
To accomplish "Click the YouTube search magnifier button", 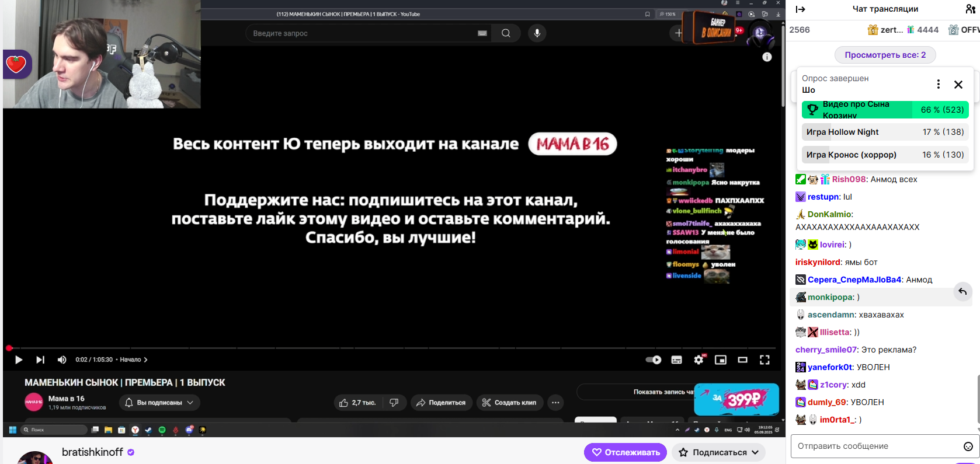I will (x=506, y=33).
